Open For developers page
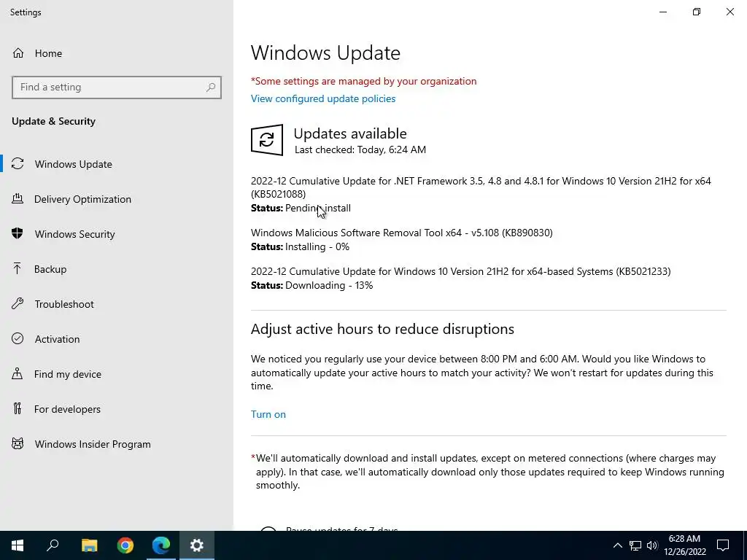747x560 pixels. [x=117, y=409]
